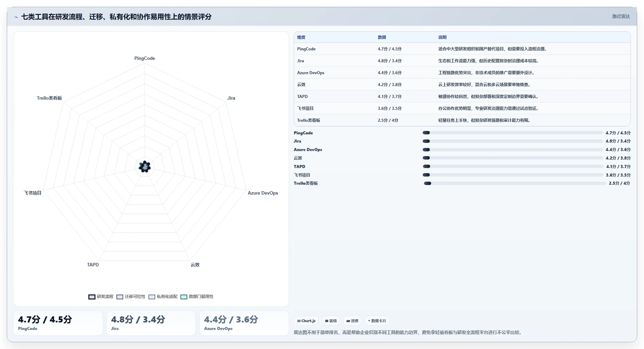Select 飞书项目 in the table's 维度 column
Screen dimensions: 644x349
tap(305, 109)
